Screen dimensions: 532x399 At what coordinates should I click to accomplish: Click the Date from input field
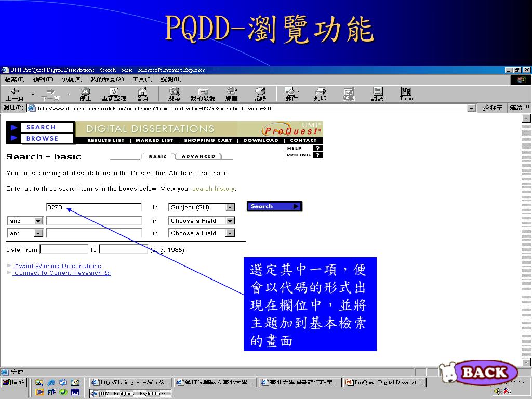[64, 249]
